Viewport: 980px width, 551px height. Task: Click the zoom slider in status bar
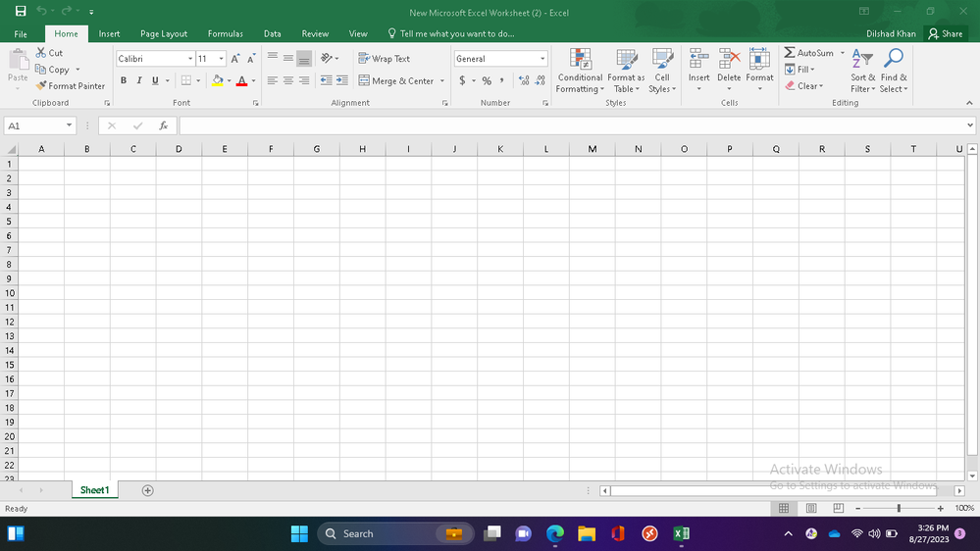pos(899,509)
